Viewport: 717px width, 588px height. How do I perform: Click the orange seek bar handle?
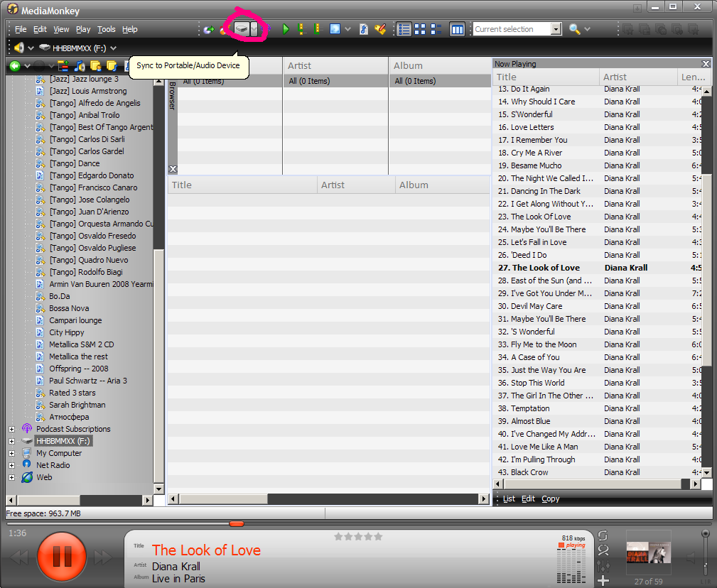coord(237,523)
